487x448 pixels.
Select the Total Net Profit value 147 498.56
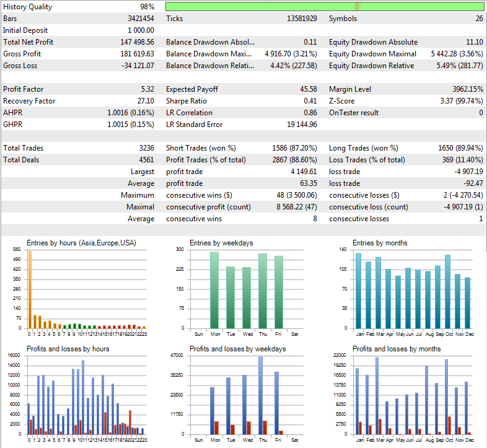coord(136,42)
